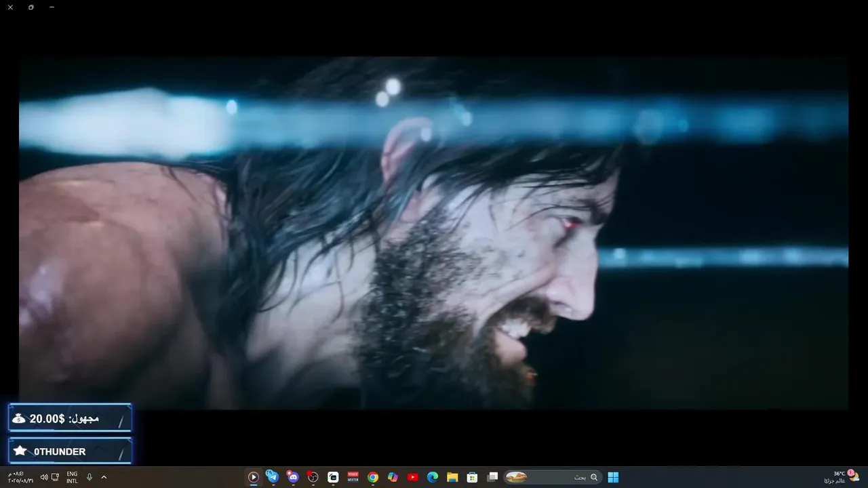The height and width of the screenshot is (488, 868).
Task: Click the 20.00$ donation overlay
Action: click(70, 419)
